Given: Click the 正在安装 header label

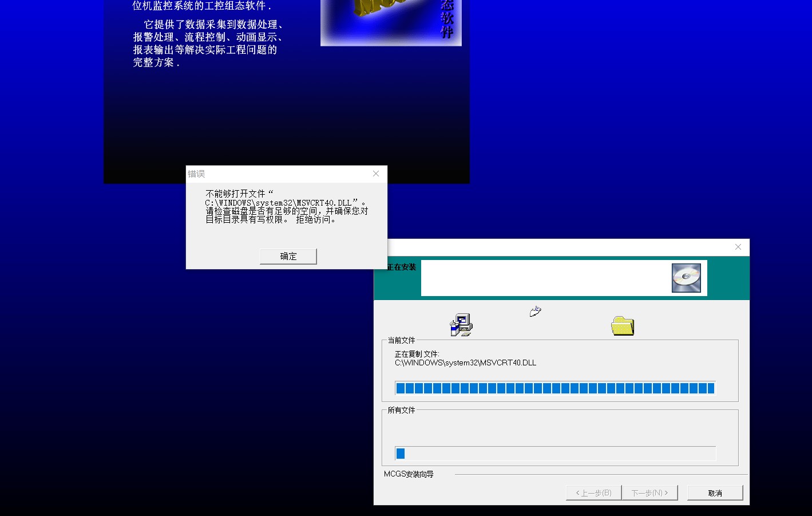Looking at the screenshot, I should [x=402, y=267].
